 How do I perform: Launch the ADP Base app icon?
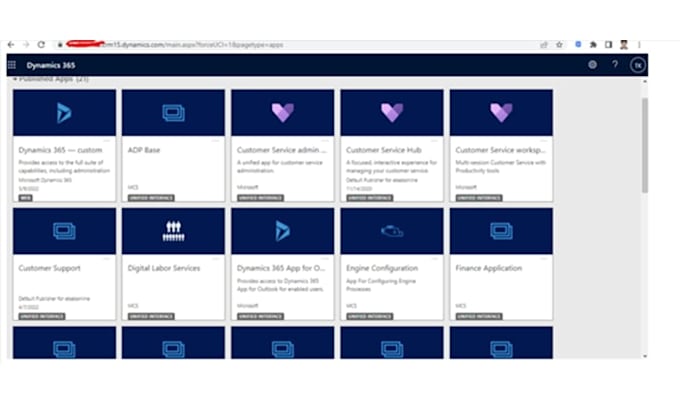click(173, 113)
